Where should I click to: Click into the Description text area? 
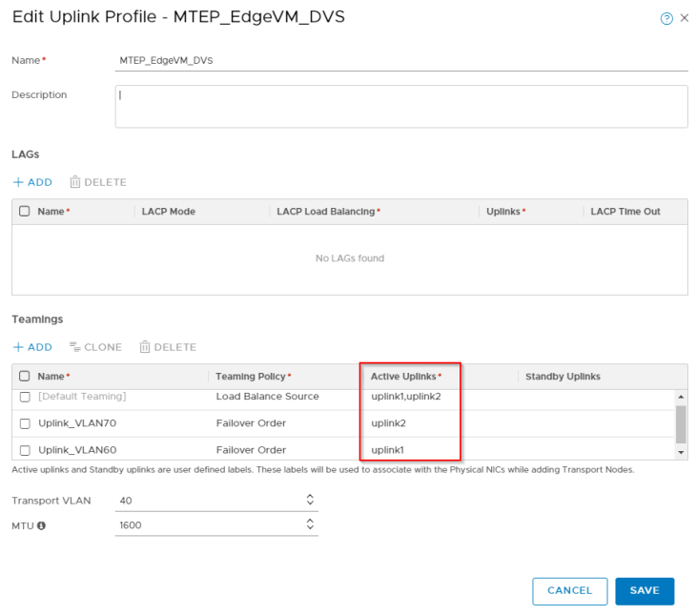[x=400, y=106]
